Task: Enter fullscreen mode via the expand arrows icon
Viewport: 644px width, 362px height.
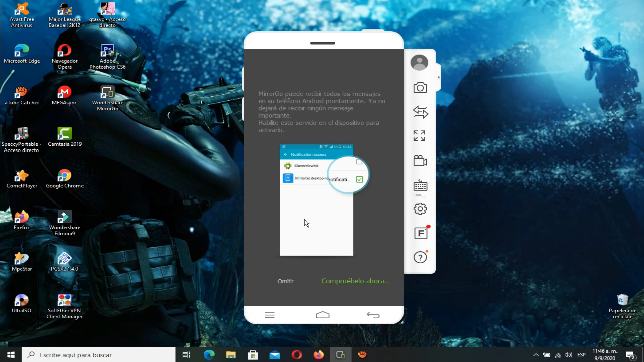Action: point(420,136)
